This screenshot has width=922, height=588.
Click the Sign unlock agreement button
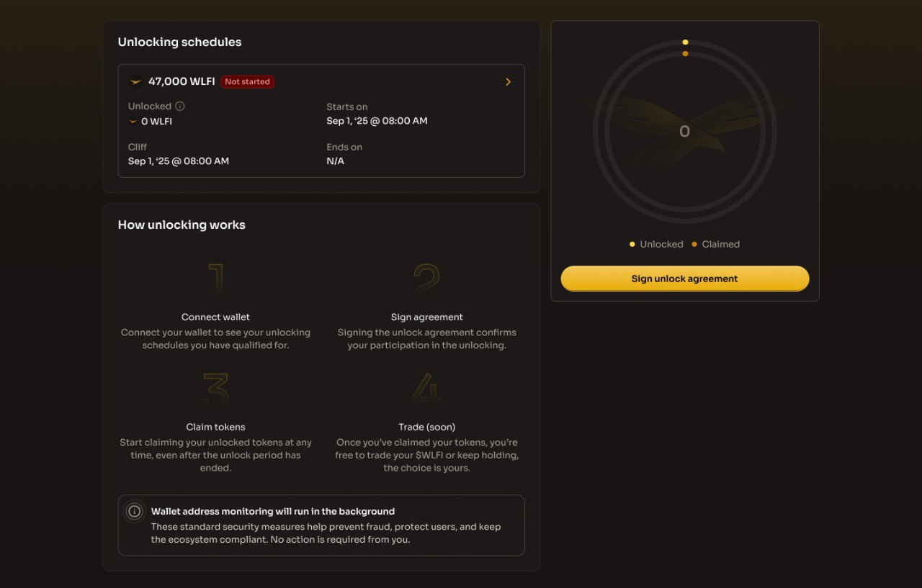coord(684,279)
